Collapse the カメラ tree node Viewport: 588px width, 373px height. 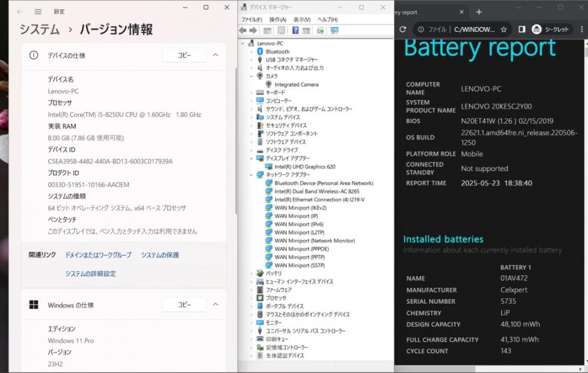point(251,76)
